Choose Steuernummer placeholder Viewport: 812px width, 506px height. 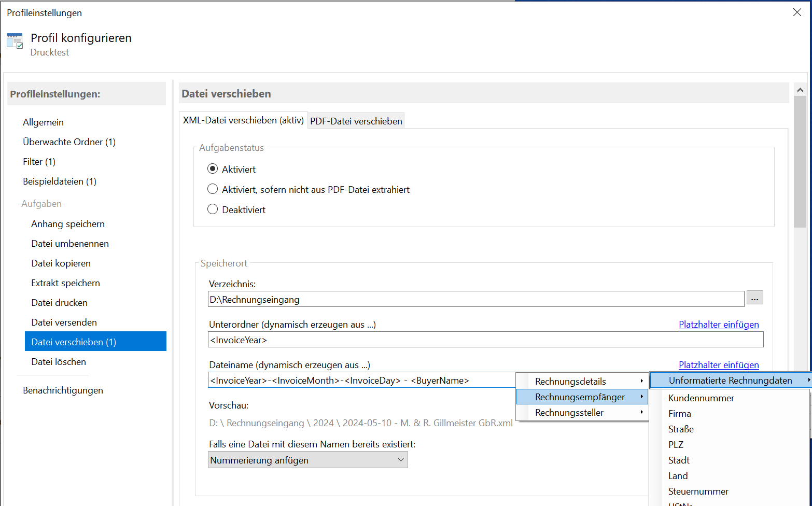[x=698, y=491]
